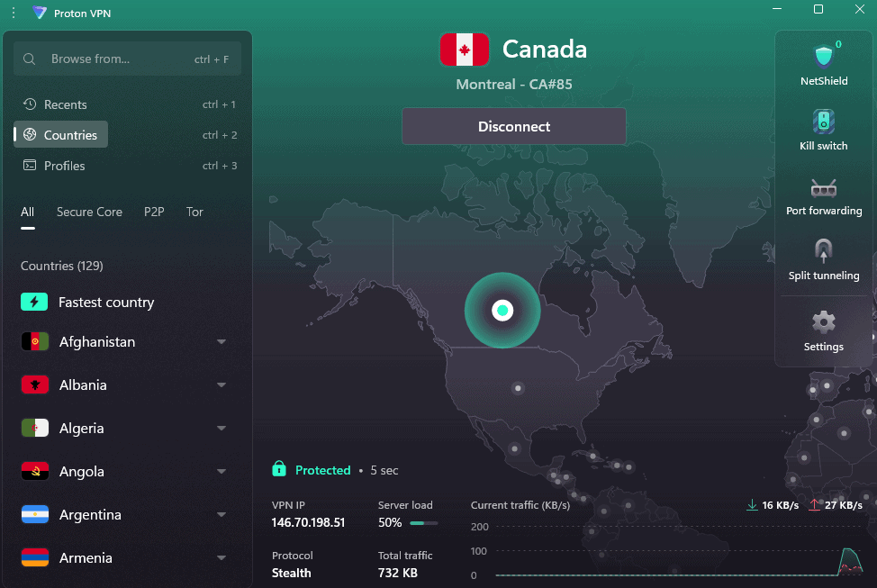Switch to the P2P tab
The width and height of the screenshot is (877, 588).
(154, 213)
